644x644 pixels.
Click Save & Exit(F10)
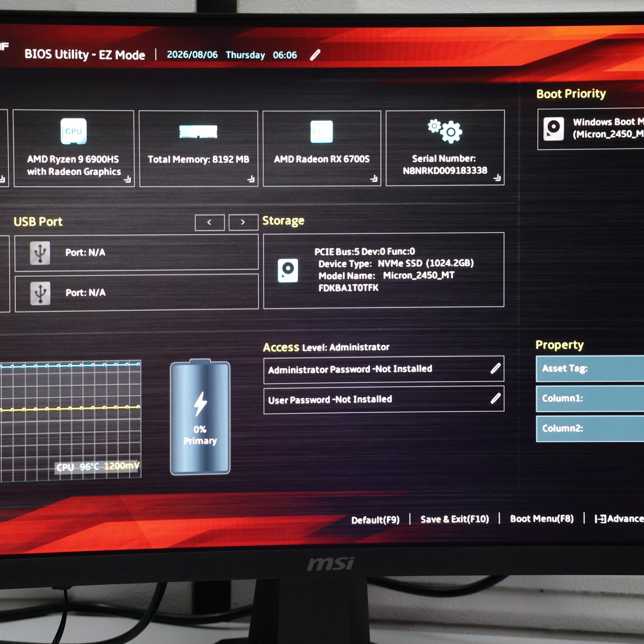point(455,519)
